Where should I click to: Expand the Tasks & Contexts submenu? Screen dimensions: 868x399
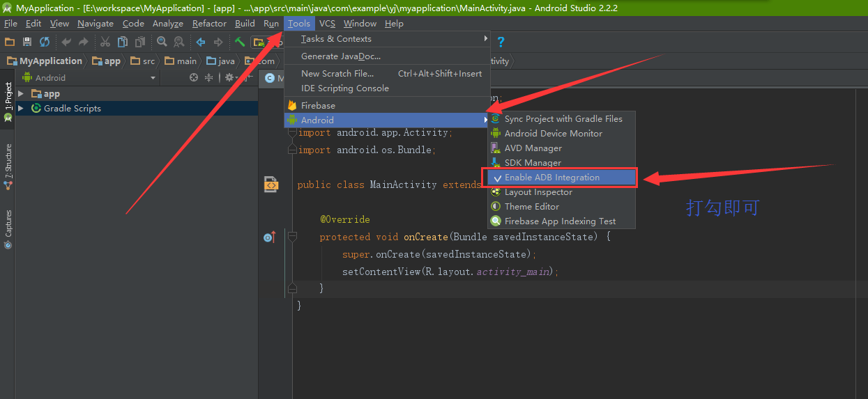(388, 39)
